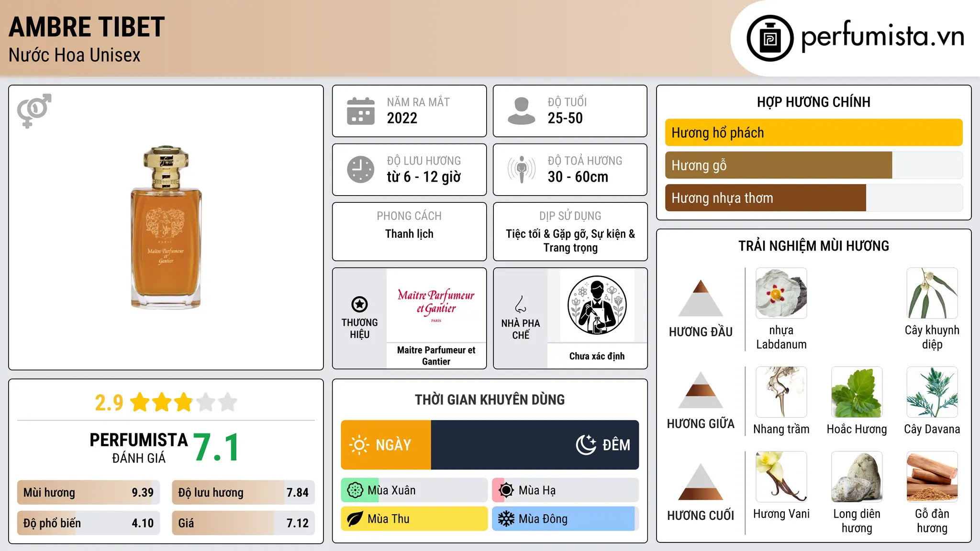Viewport: 980px width, 551px height.
Task: Click the ĐÊM label in the dark segment
Action: click(616, 445)
